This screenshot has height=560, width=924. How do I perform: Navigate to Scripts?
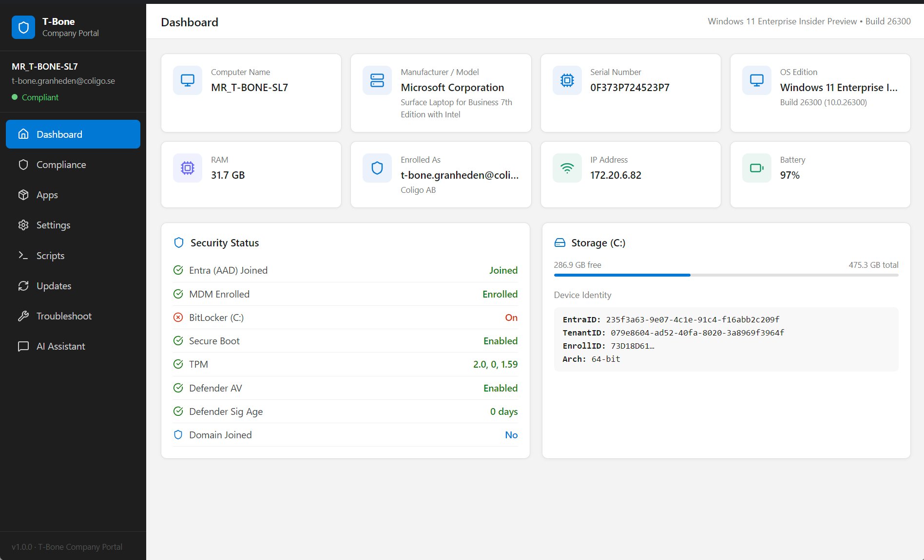[50, 256]
